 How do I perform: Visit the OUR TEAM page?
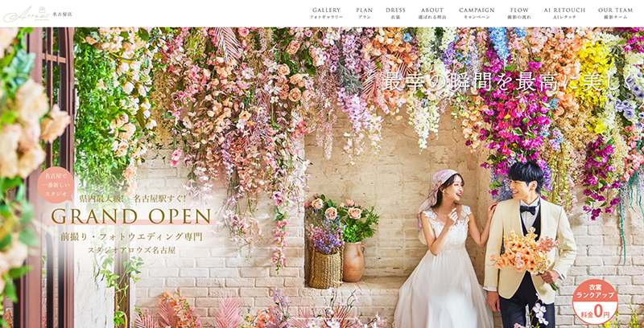[x=616, y=13]
